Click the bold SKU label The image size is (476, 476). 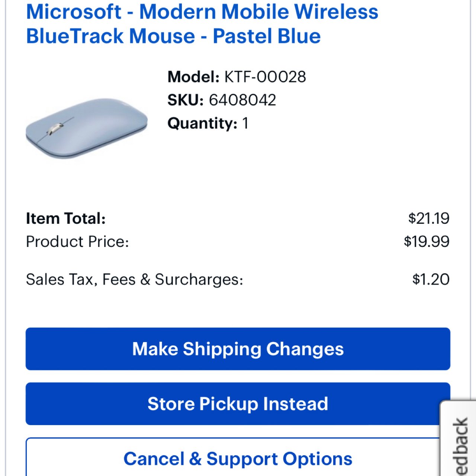pyautogui.click(x=185, y=100)
